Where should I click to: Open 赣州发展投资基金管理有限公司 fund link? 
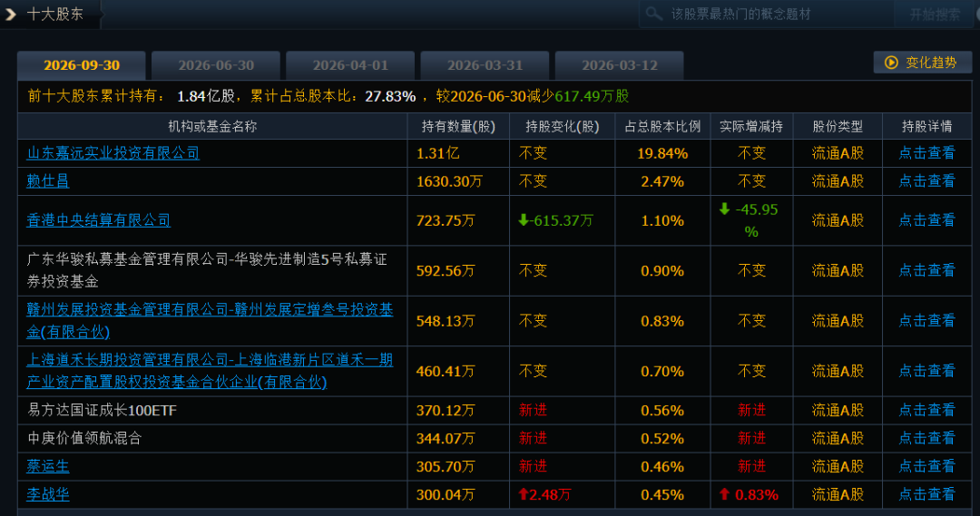pos(210,320)
